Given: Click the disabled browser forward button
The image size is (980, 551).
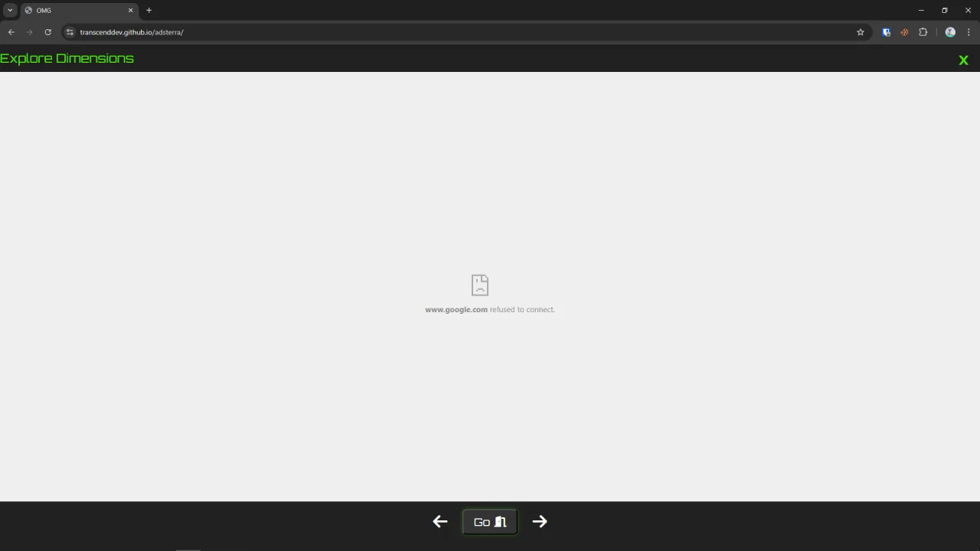Looking at the screenshot, I should click(29, 32).
